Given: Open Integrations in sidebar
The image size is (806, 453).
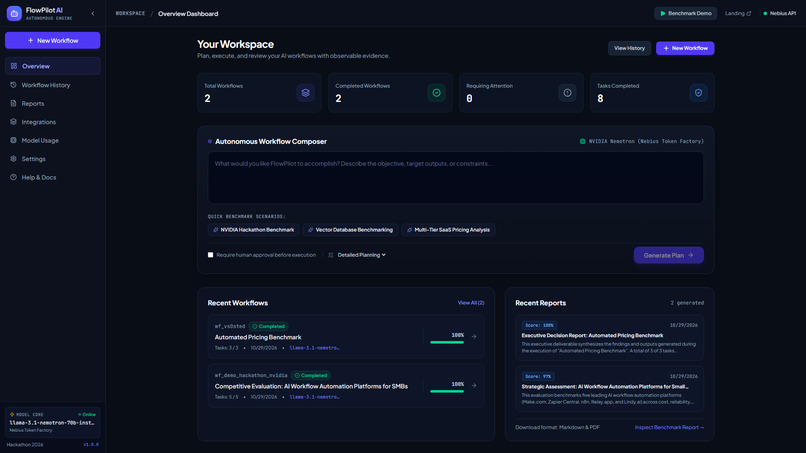Looking at the screenshot, I should click(x=52, y=122).
